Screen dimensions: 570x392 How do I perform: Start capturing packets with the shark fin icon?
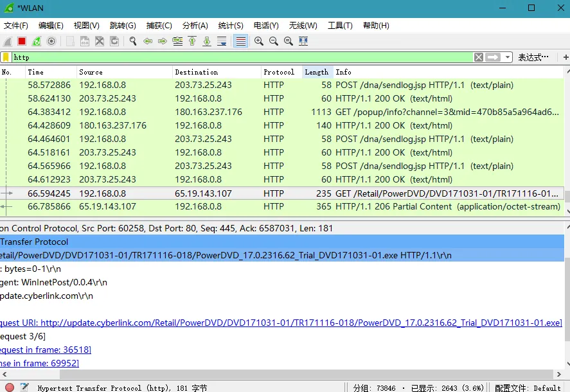click(7, 40)
